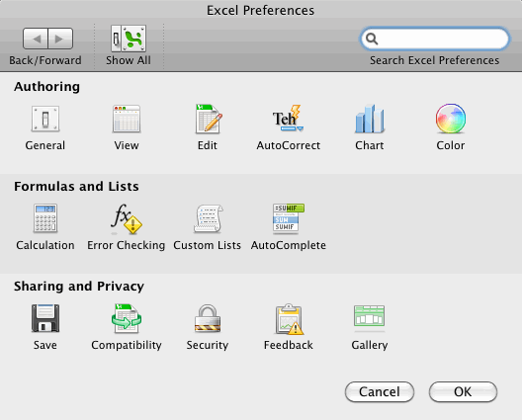
Task: Open Custom Lists scroll icon
Action: 208,218
